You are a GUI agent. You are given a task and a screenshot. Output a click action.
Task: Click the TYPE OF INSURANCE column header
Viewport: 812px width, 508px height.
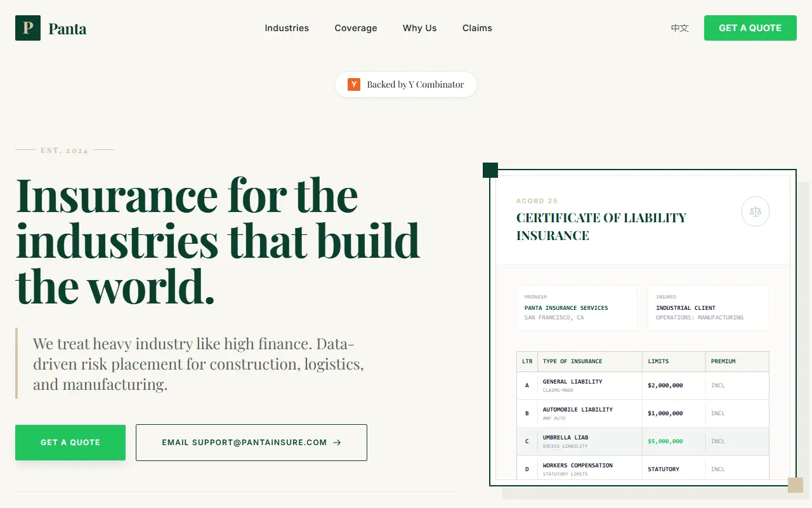(573, 361)
